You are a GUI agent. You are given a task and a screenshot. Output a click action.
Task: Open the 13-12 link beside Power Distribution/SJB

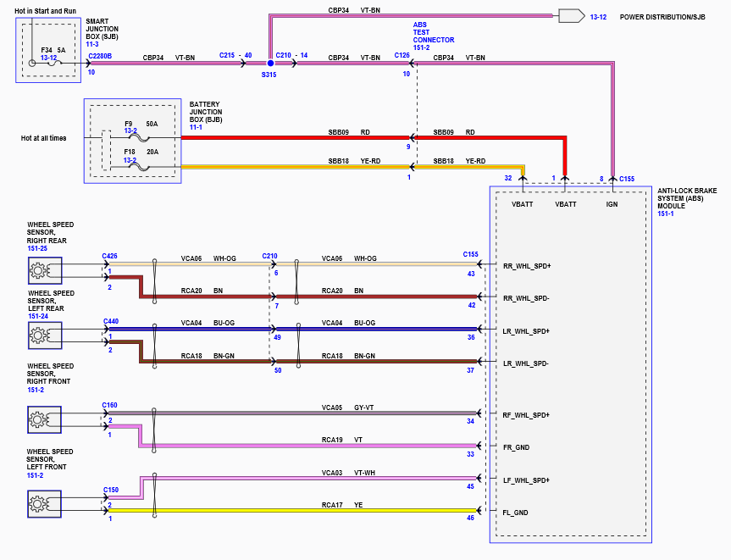(598, 17)
